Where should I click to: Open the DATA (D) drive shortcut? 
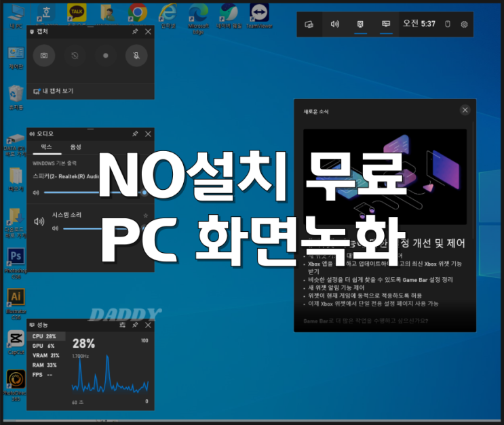pos(15,145)
